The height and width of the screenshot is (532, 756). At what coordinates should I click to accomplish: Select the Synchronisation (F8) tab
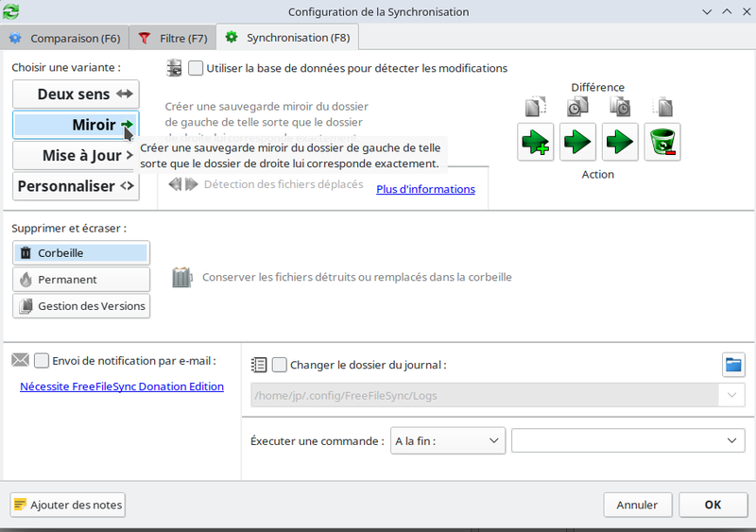click(x=287, y=38)
